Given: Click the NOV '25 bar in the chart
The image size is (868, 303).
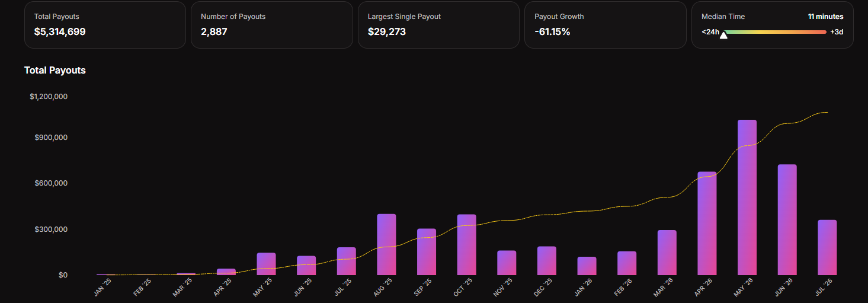Looking at the screenshot, I should [x=507, y=263].
